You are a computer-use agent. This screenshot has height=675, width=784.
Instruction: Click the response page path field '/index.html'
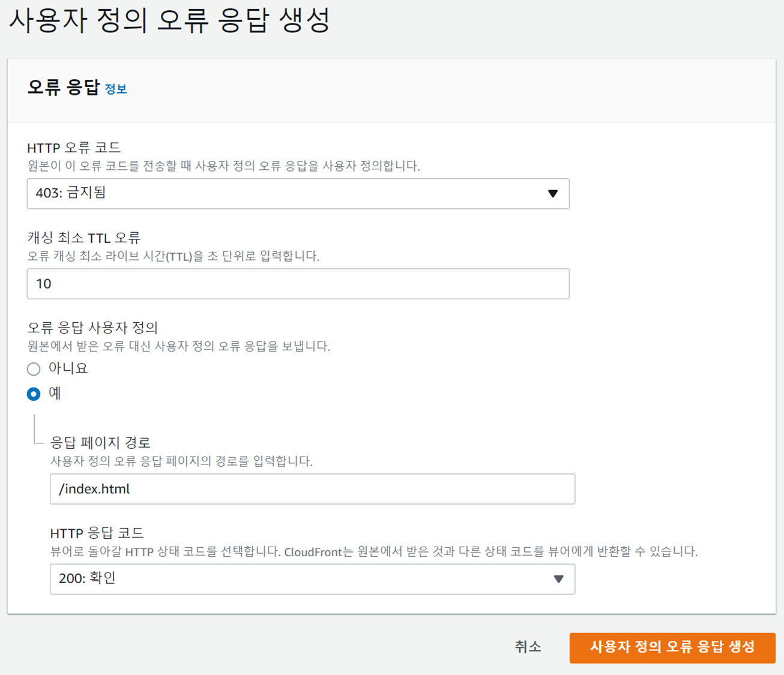coord(312,489)
